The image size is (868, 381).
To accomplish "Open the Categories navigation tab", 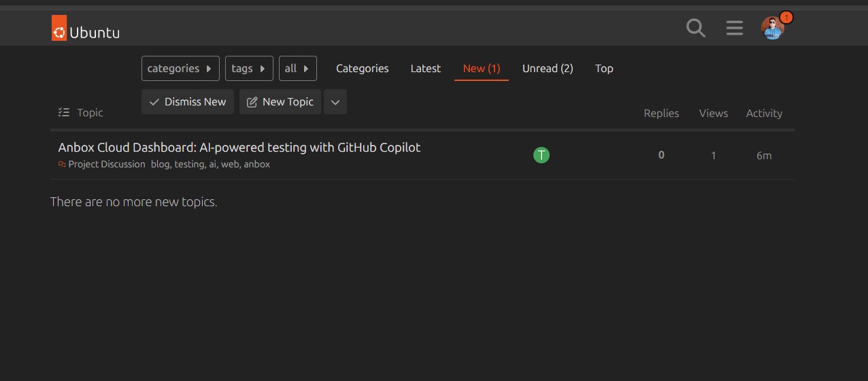I will pyautogui.click(x=362, y=69).
